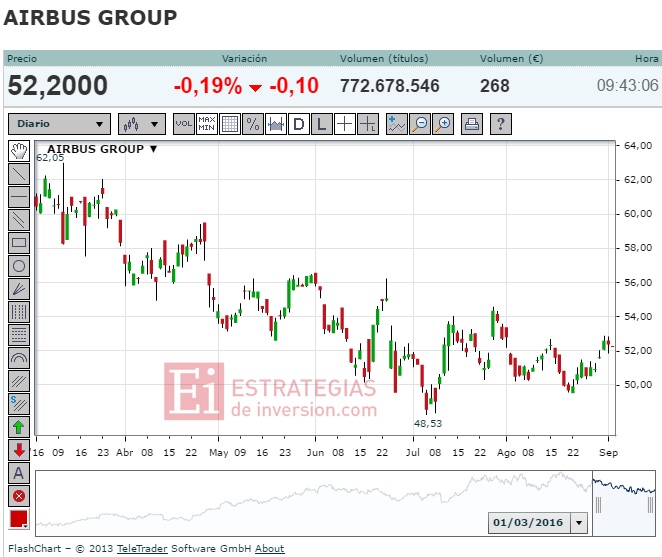Open the candlestick chart type dropdown

pyautogui.click(x=142, y=124)
